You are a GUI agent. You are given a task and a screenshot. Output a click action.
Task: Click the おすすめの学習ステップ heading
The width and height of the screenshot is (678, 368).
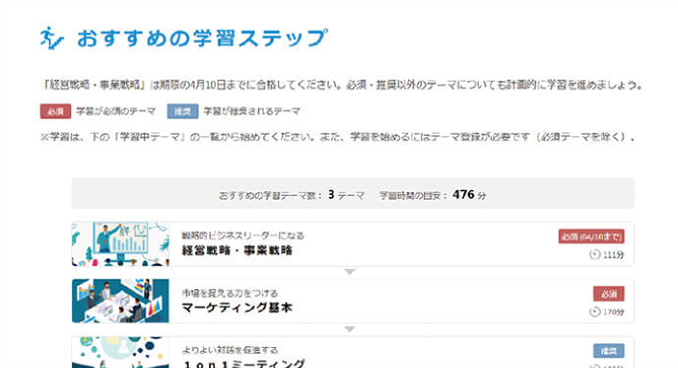202,38
